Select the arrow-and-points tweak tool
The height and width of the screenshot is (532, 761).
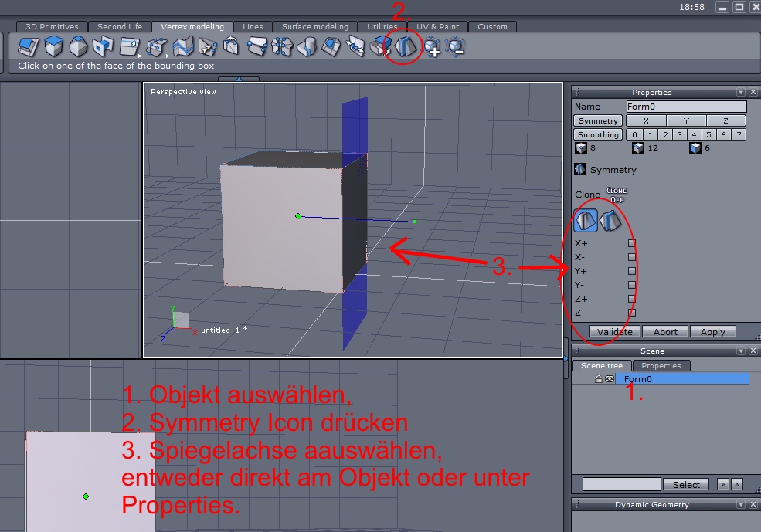[x=208, y=47]
